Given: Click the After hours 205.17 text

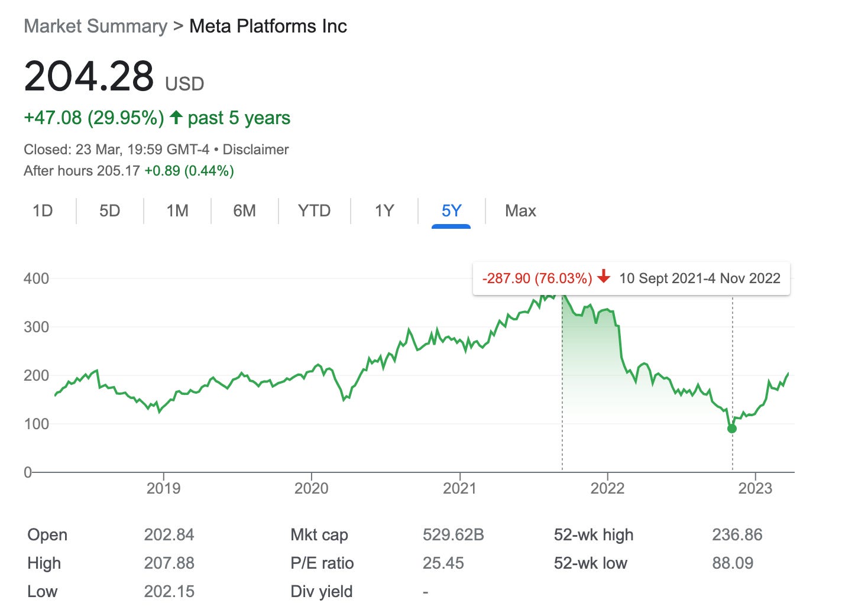Looking at the screenshot, I should point(82,171).
